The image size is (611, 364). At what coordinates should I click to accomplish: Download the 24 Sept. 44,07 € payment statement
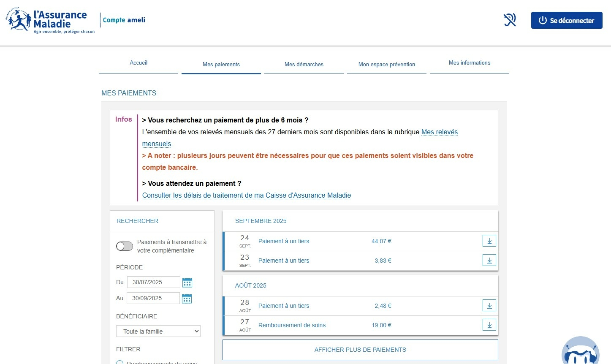tap(489, 241)
